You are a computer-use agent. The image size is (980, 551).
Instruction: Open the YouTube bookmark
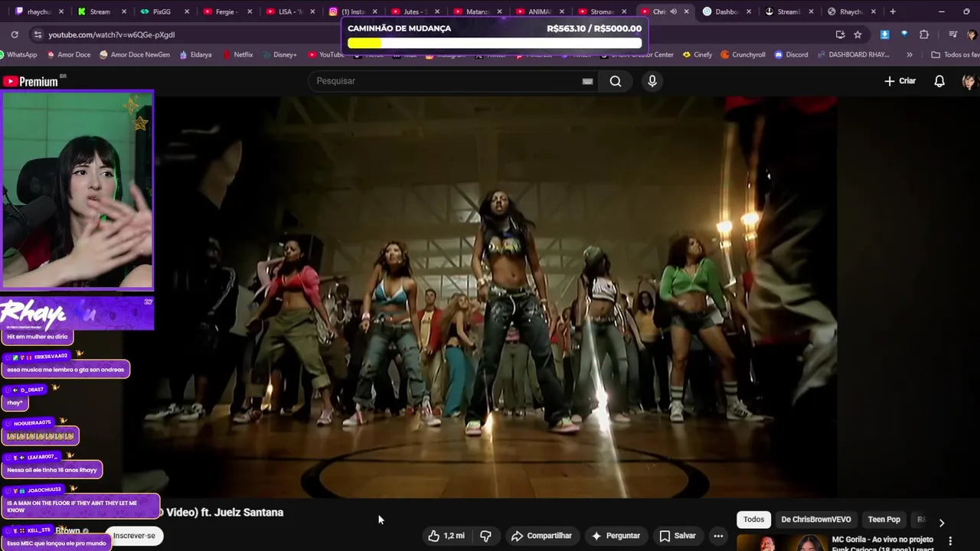325,54
